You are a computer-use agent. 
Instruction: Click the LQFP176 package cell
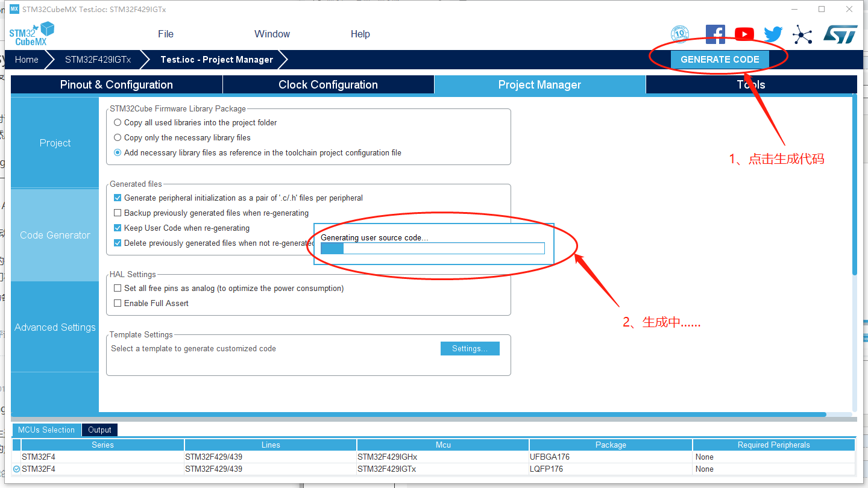tap(611, 469)
